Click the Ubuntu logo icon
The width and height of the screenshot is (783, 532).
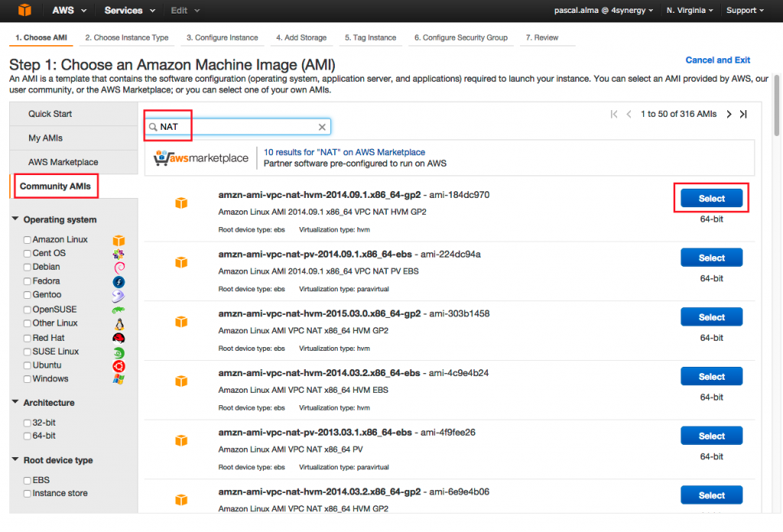pos(119,366)
